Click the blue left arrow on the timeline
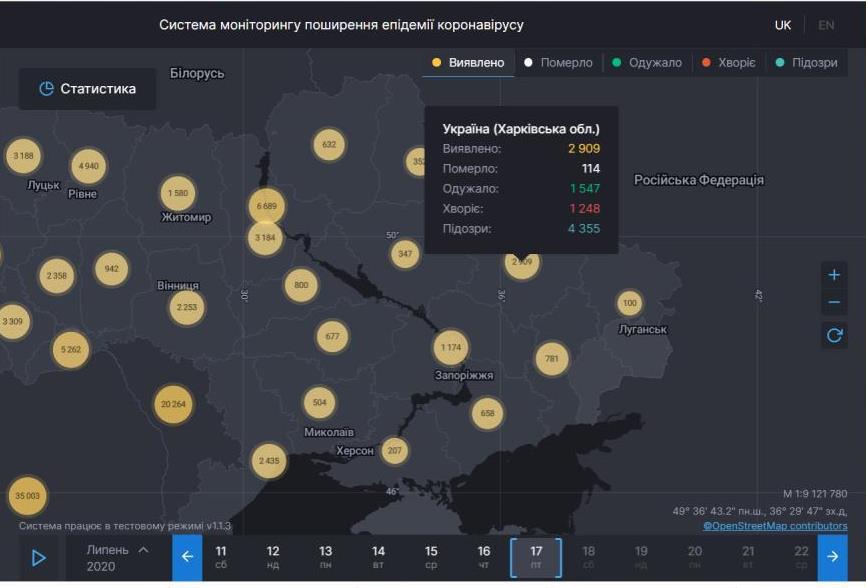Viewport: 866px width, 588px height. (x=186, y=556)
